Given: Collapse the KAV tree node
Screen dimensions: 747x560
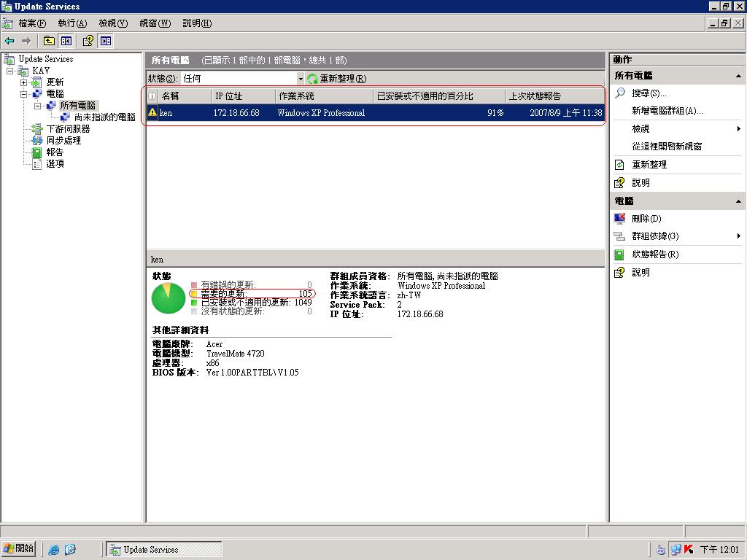Looking at the screenshot, I should (x=9, y=71).
